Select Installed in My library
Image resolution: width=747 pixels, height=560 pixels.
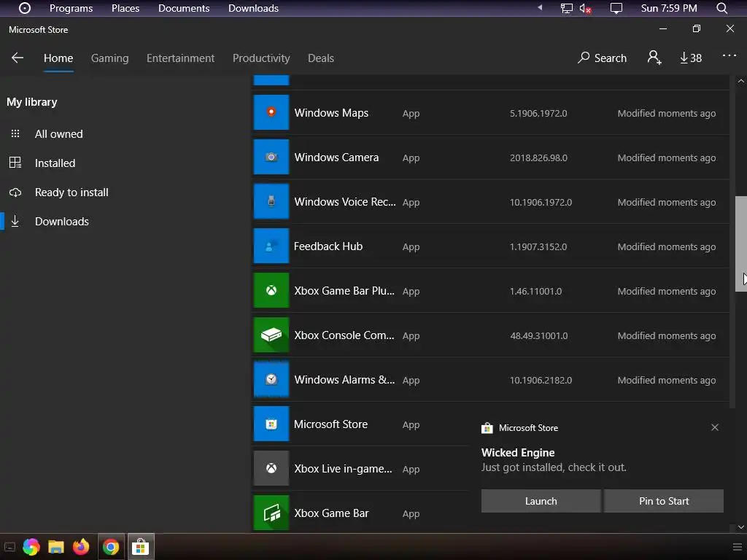[x=55, y=163]
